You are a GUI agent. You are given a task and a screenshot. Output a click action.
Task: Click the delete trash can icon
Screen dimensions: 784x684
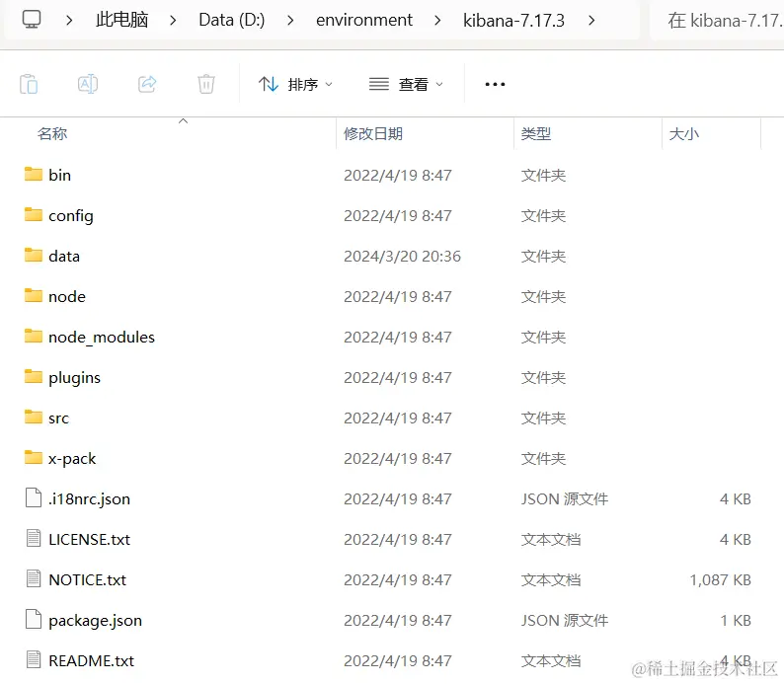[206, 84]
